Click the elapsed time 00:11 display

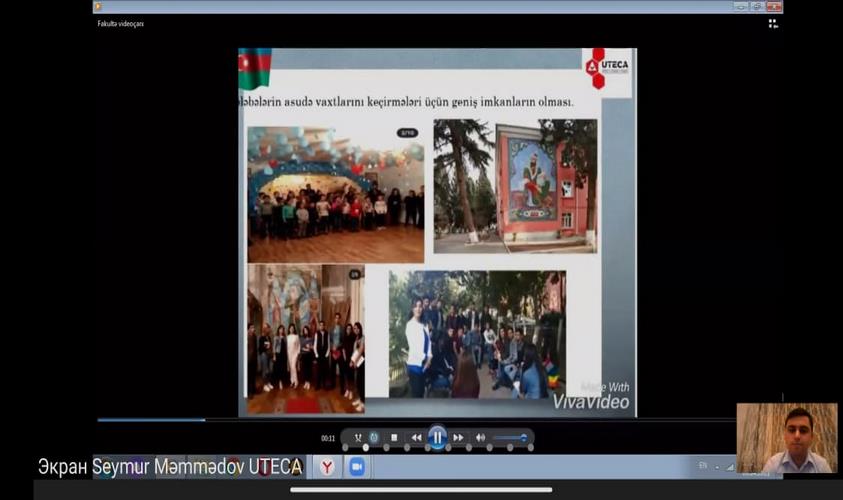pyautogui.click(x=328, y=438)
